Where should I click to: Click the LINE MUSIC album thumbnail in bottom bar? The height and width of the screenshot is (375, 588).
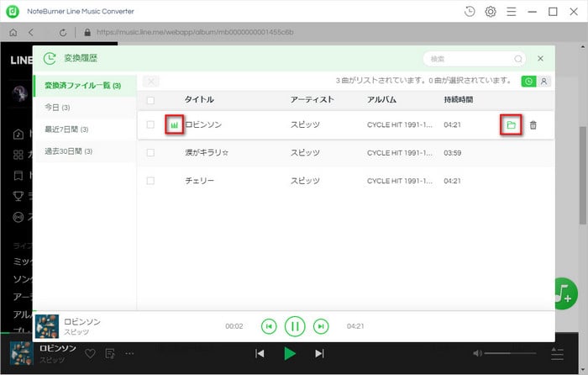pos(21,354)
